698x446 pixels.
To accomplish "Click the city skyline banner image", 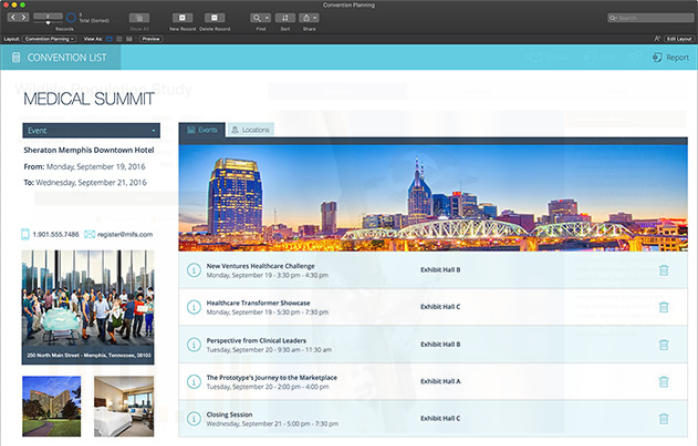I will [x=433, y=198].
